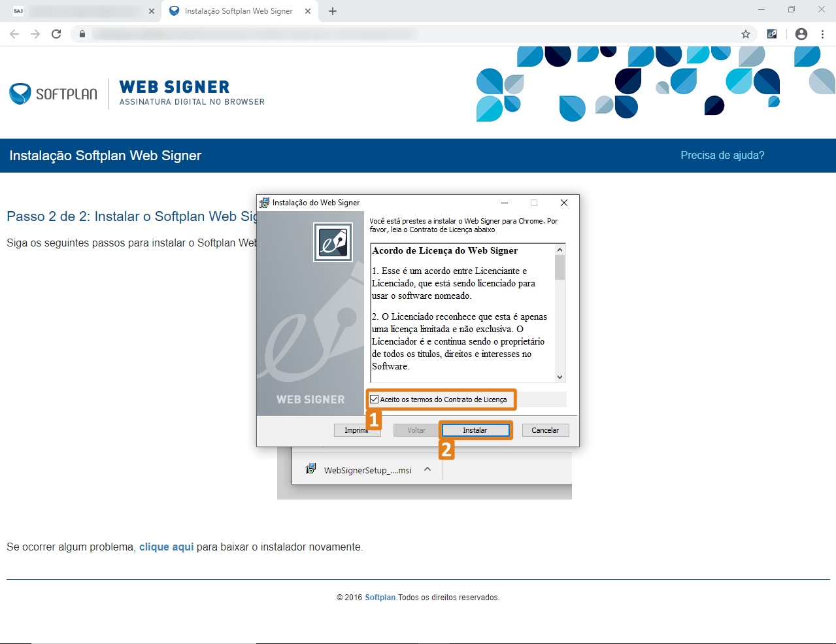
Task: Open a new browser tab
Action: (333, 11)
